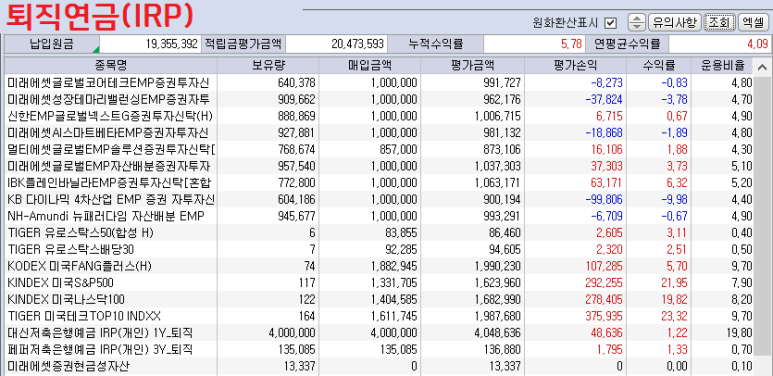Select the 납입원금 value field 19,355,392

tap(151, 44)
